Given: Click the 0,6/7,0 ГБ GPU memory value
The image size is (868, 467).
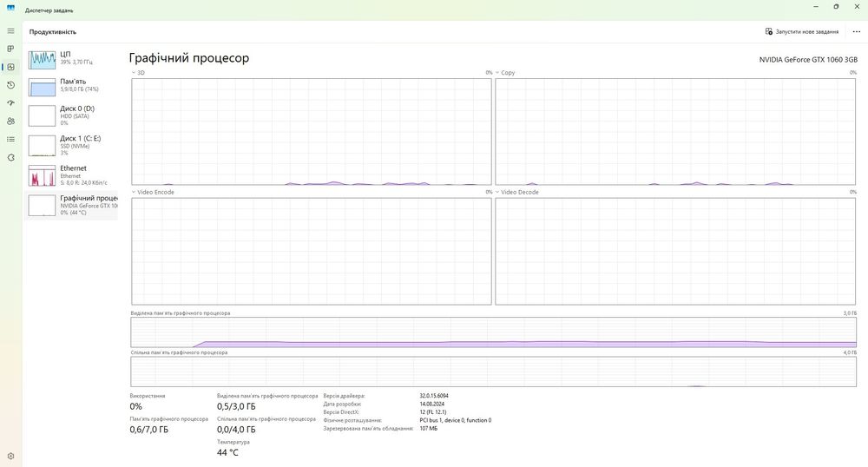Looking at the screenshot, I should [x=149, y=430].
